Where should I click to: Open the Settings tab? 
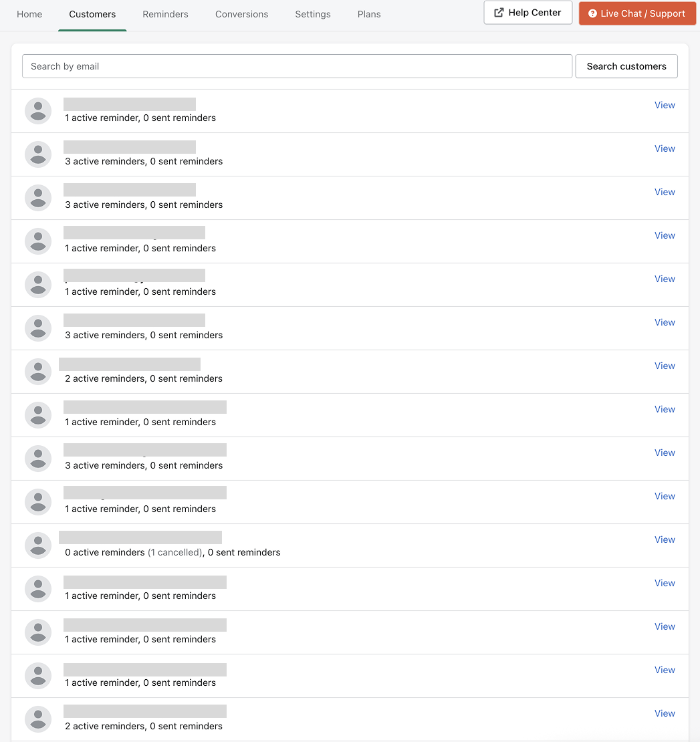313,14
